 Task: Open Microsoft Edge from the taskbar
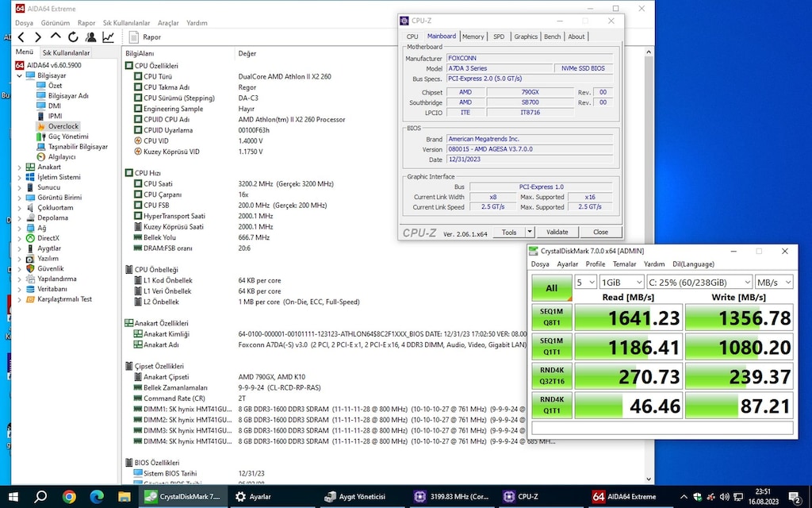pos(96,497)
